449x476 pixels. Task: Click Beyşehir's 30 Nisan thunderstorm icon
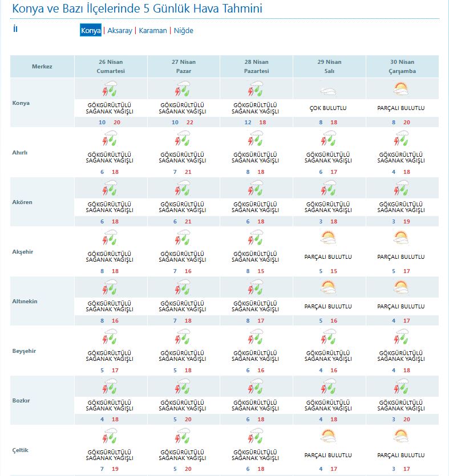[x=401, y=337]
